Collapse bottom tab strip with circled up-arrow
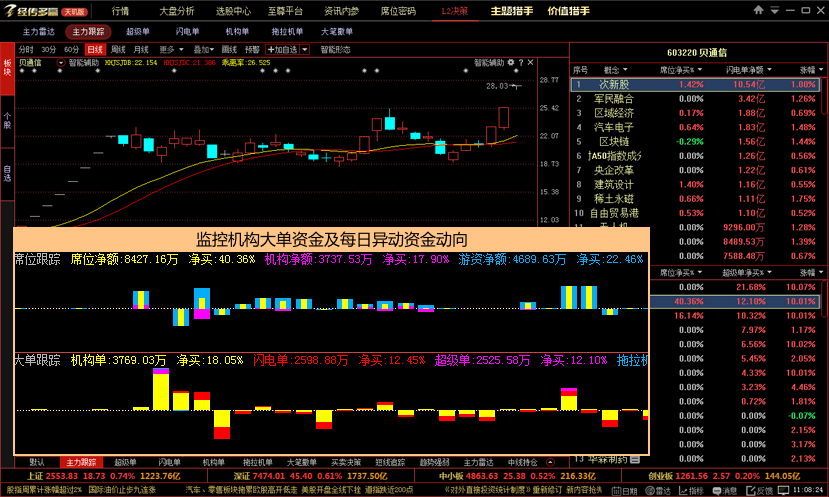This screenshot has width=829, height=497. [550, 462]
